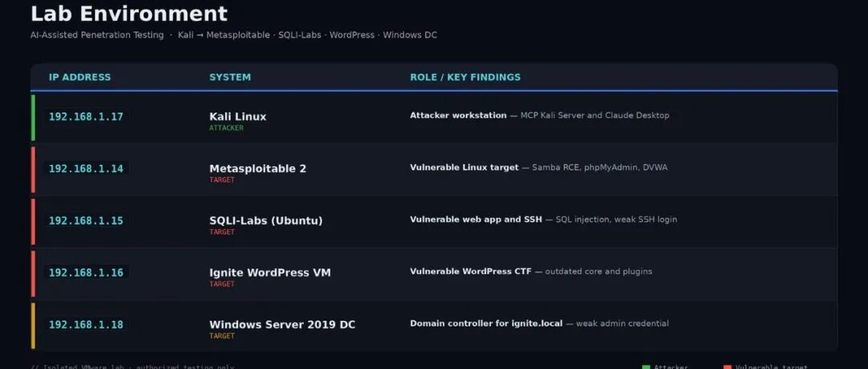Select the Kali Linux system name
This screenshot has width=868, height=369.
[x=237, y=117]
